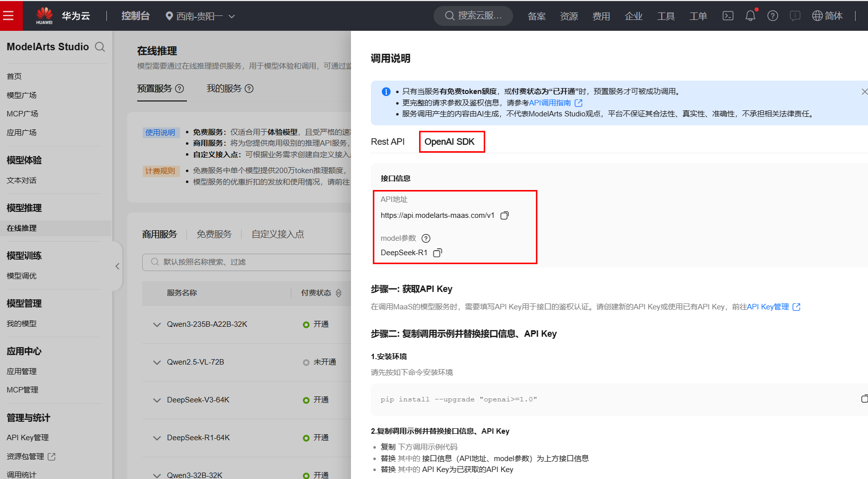The image size is (868, 479).
Task: Switch to the Rest API tab
Action: (x=388, y=142)
